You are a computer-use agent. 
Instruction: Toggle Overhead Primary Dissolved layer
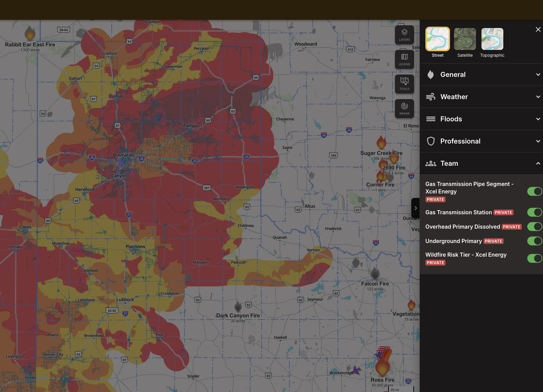[x=534, y=227]
